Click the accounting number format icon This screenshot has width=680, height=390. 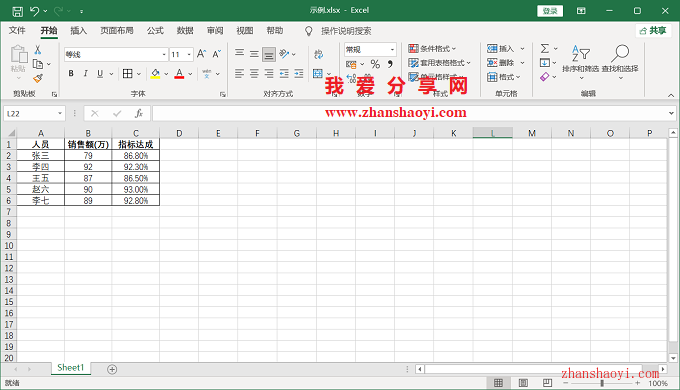click(x=351, y=64)
